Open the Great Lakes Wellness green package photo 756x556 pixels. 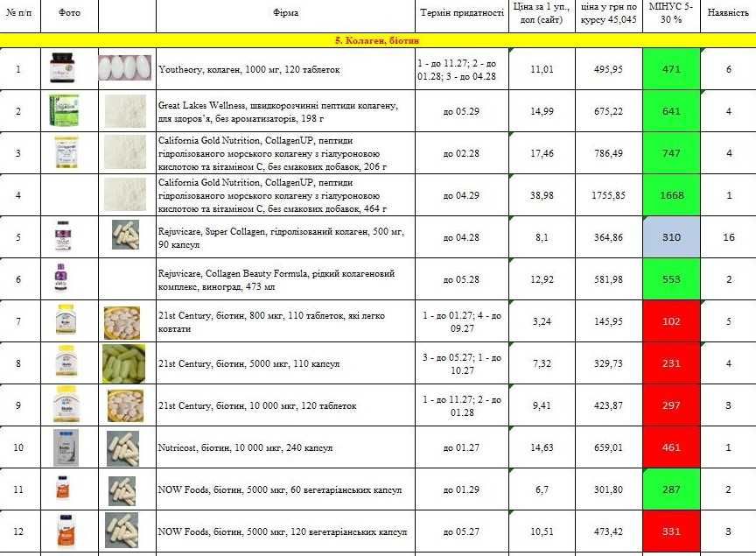click(x=64, y=110)
